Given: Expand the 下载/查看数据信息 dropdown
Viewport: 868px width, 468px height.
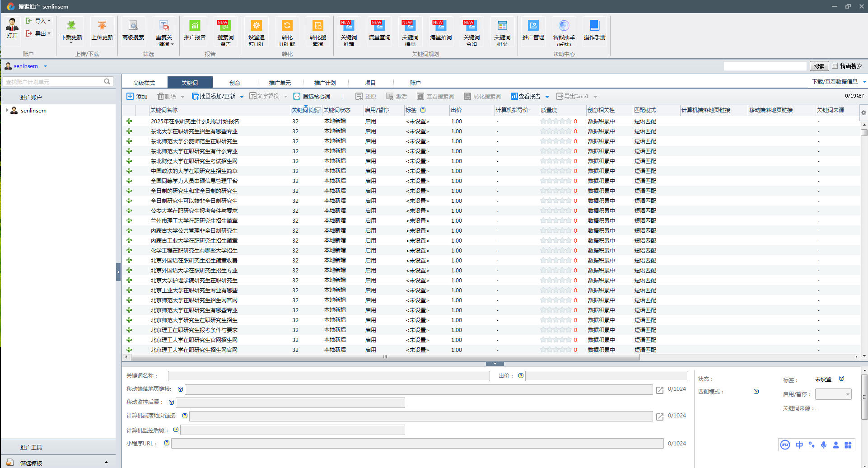Looking at the screenshot, I should (x=864, y=82).
